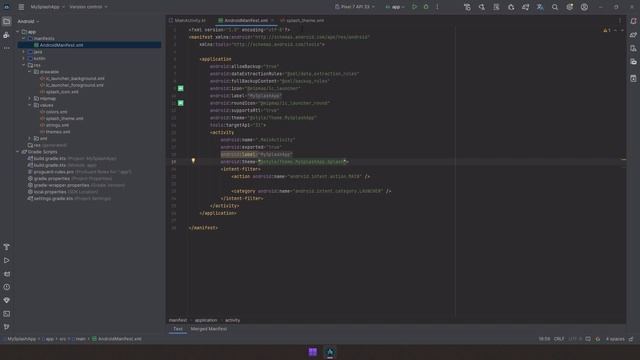Click CRLF line separator in status bar

click(x=559, y=339)
